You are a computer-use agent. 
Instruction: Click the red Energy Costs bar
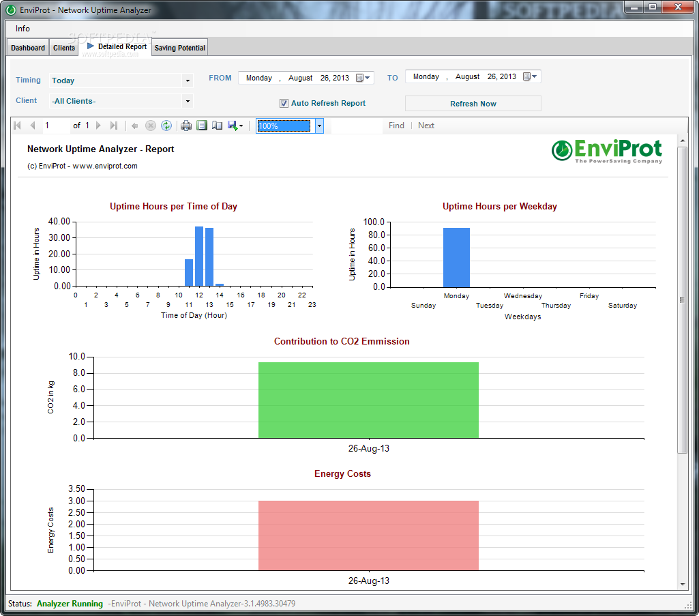(369, 536)
